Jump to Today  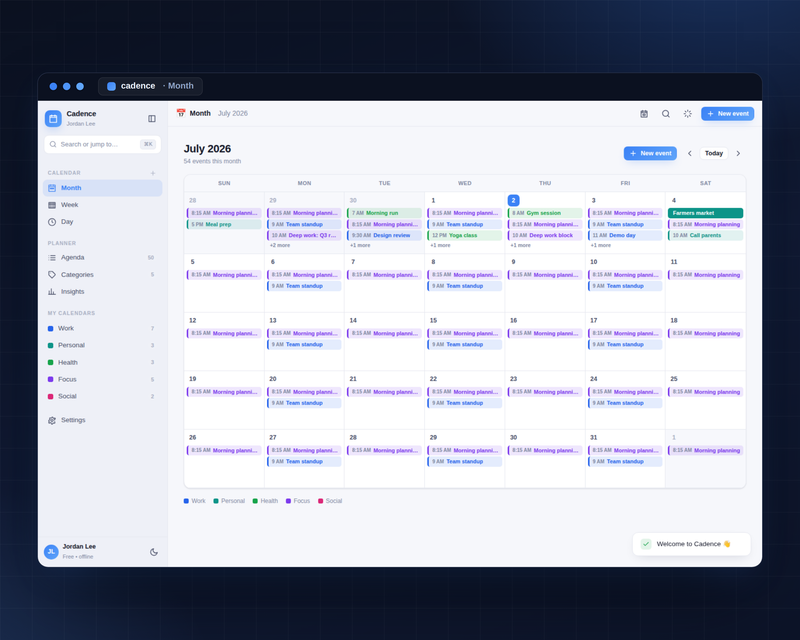click(714, 153)
